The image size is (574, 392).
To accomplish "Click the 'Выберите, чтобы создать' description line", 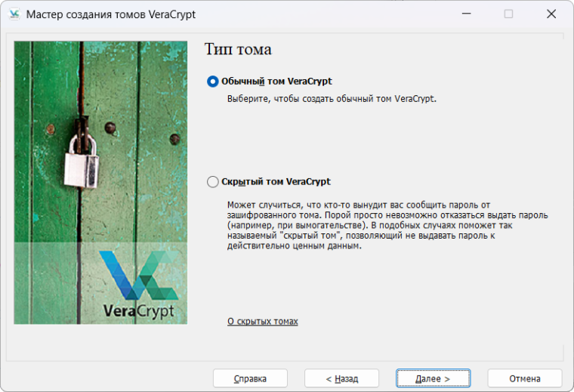I will pyautogui.click(x=332, y=99).
